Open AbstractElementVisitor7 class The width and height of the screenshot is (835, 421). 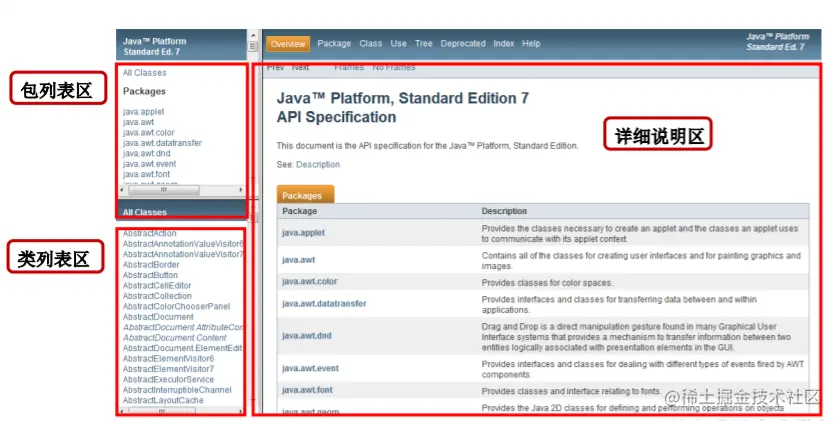click(168, 369)
